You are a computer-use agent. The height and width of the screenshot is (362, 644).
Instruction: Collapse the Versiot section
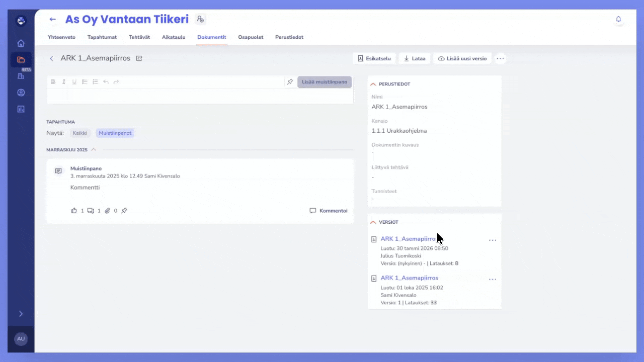373,222
